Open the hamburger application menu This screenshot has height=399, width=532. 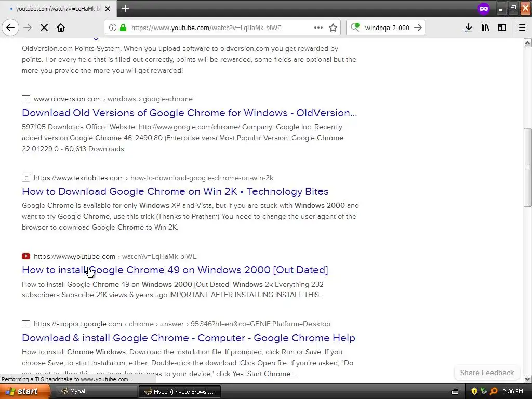[522, 28]
